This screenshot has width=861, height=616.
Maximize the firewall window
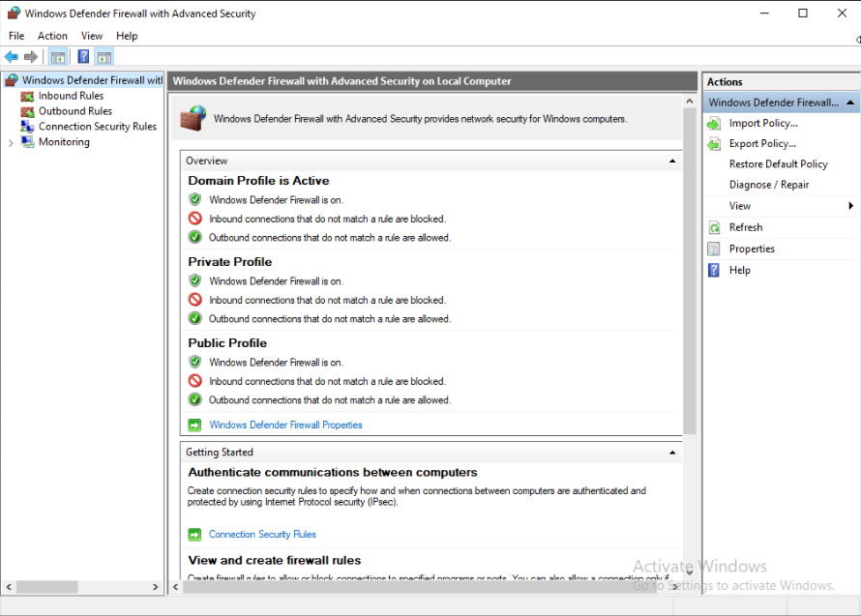pyautogui.click(x=802, y=14)
